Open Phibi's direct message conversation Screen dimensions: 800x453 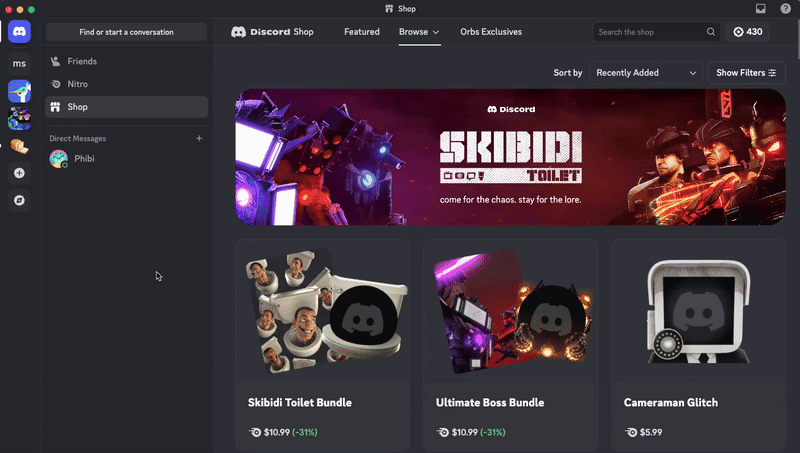tap(83, 158)
